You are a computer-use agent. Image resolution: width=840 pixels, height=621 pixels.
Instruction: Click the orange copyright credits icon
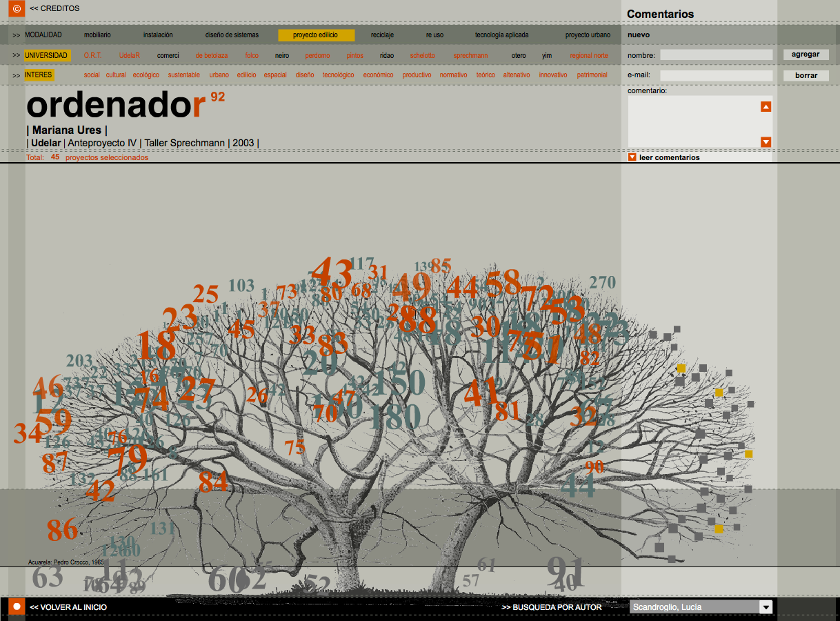tap(17, 9)
